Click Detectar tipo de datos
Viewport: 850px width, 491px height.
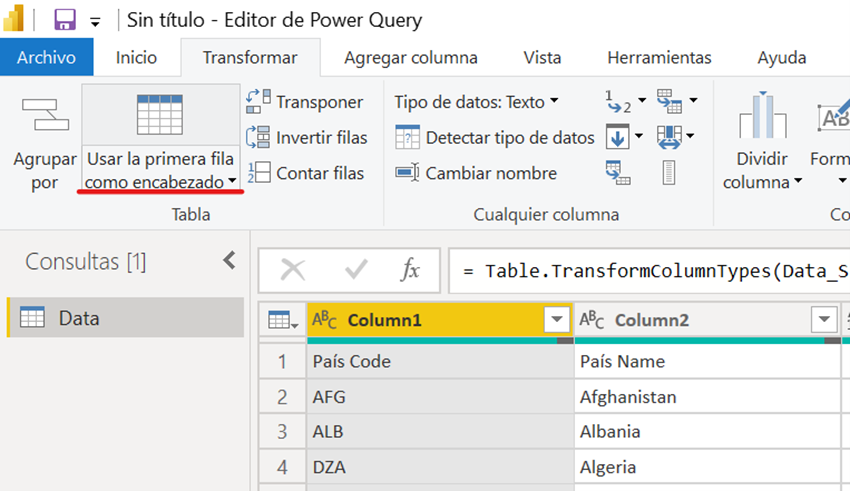495,138
